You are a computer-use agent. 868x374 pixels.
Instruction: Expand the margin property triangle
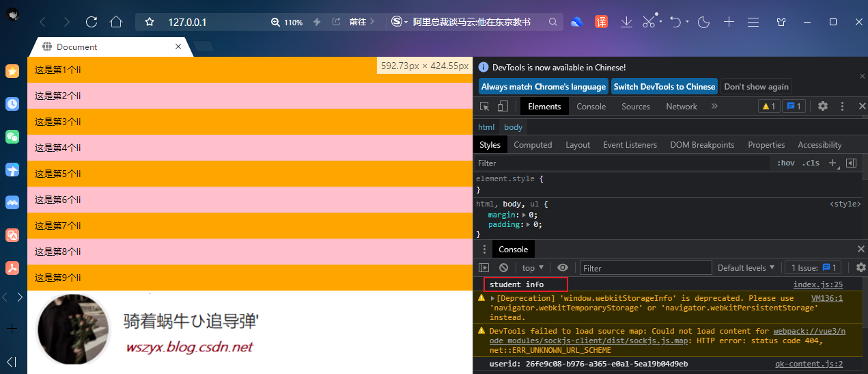point(524,215)
